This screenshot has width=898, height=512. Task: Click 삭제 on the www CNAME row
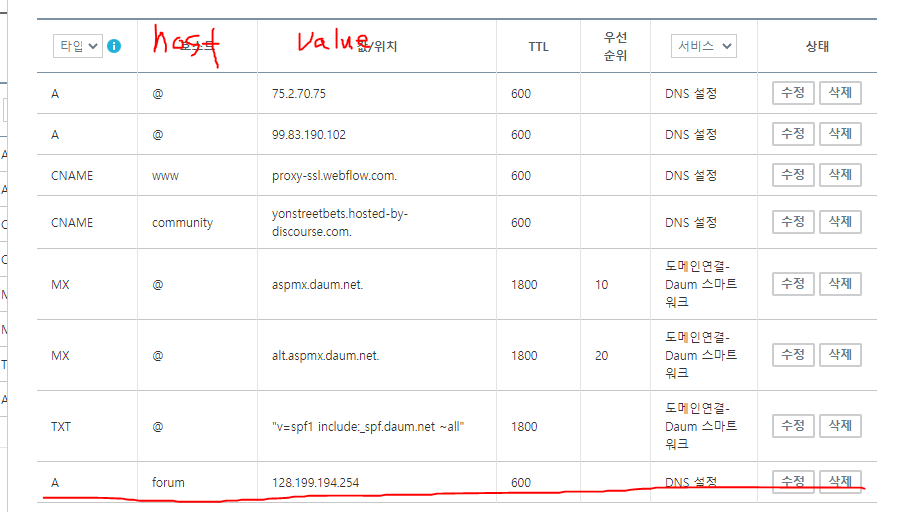[x=840, y=175]
